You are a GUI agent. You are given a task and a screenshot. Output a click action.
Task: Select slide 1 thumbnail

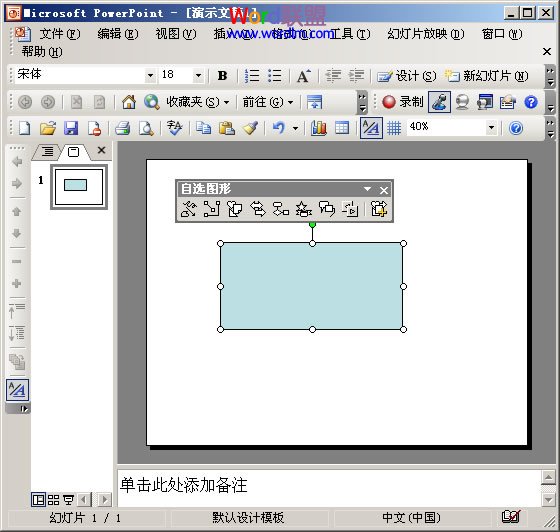(79, 187)
